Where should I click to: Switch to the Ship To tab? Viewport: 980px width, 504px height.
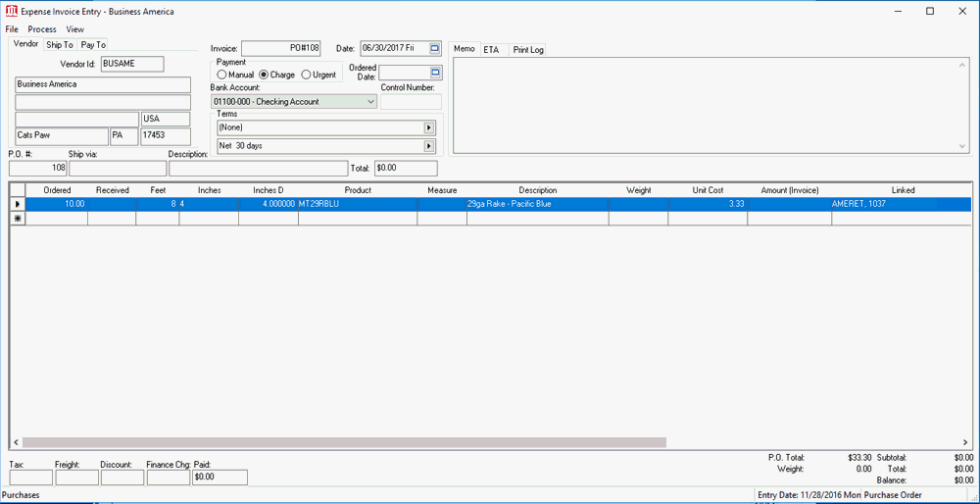click(x=60, y=45)
